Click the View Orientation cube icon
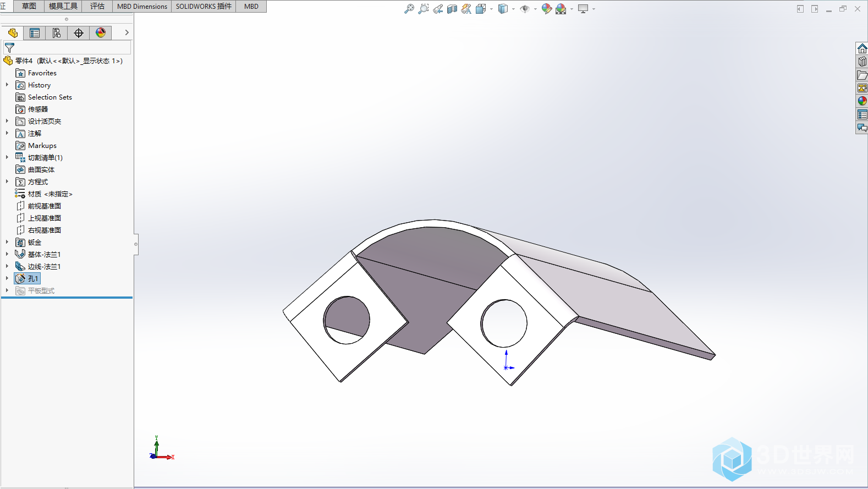 point(480,9)
